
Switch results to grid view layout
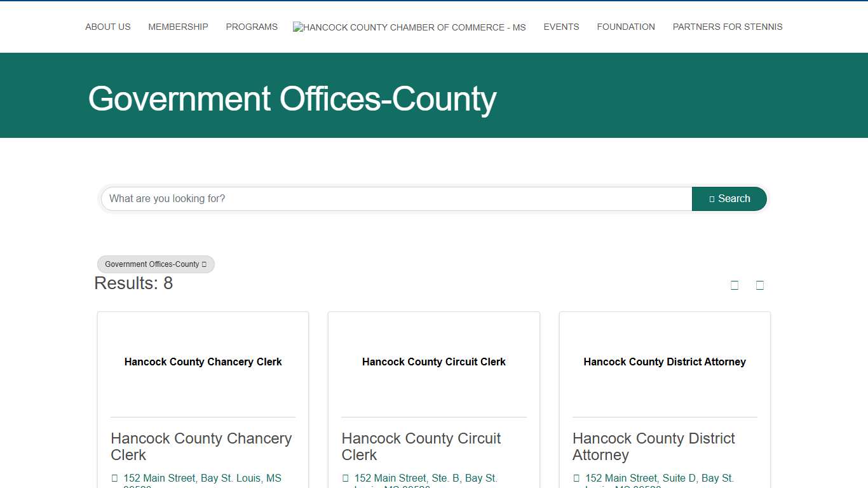(x=735, y=285)
